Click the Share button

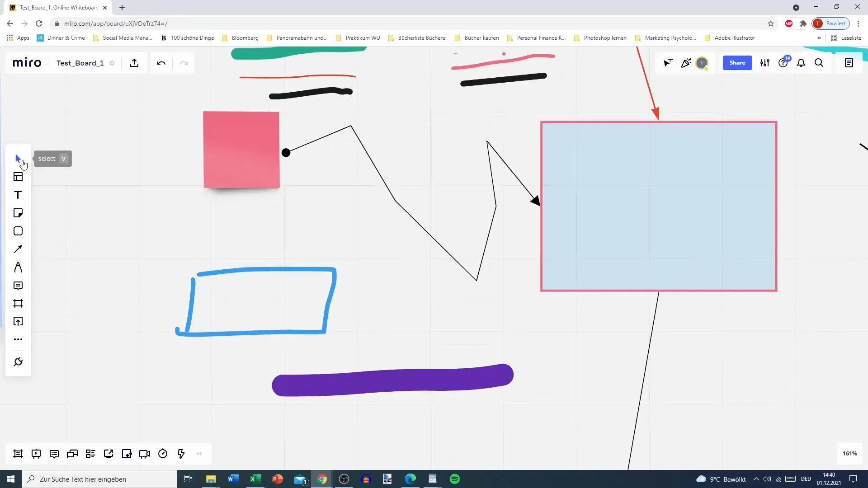pos(737,62)
